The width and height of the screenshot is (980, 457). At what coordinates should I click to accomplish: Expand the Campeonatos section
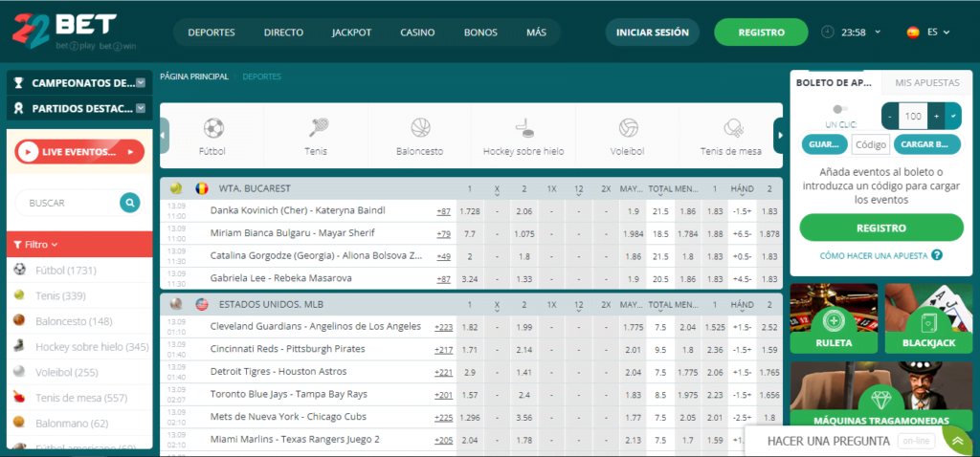[141, 83]
